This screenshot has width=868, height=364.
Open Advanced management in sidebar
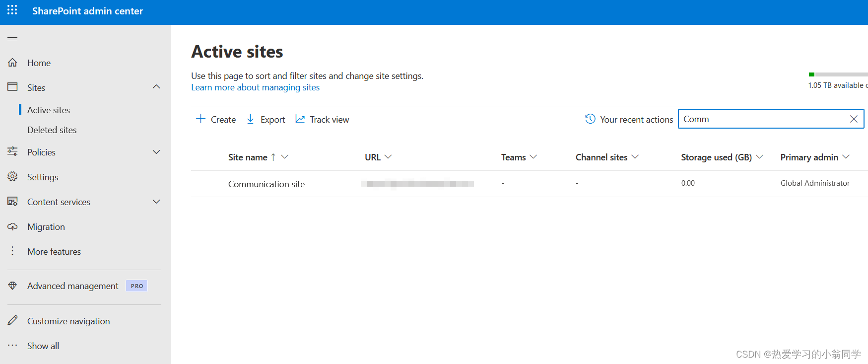[73, 286]
